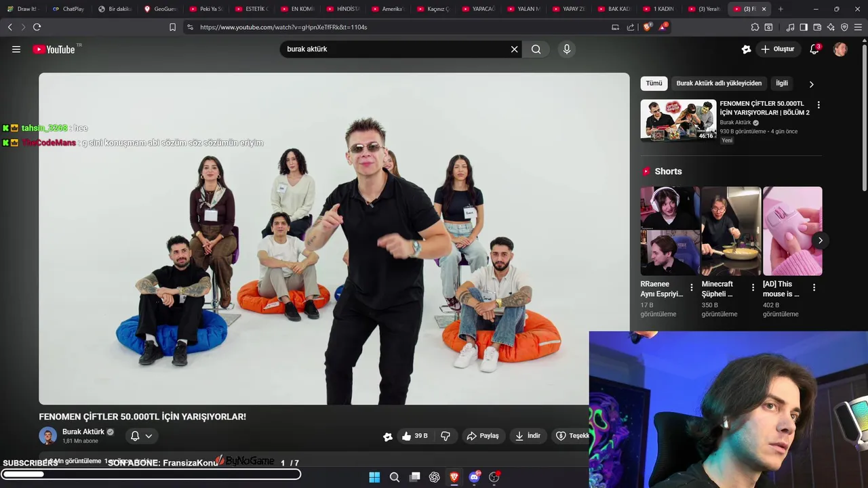Open the browser main menu icon

pyautogui.click(x=858, y=27)
